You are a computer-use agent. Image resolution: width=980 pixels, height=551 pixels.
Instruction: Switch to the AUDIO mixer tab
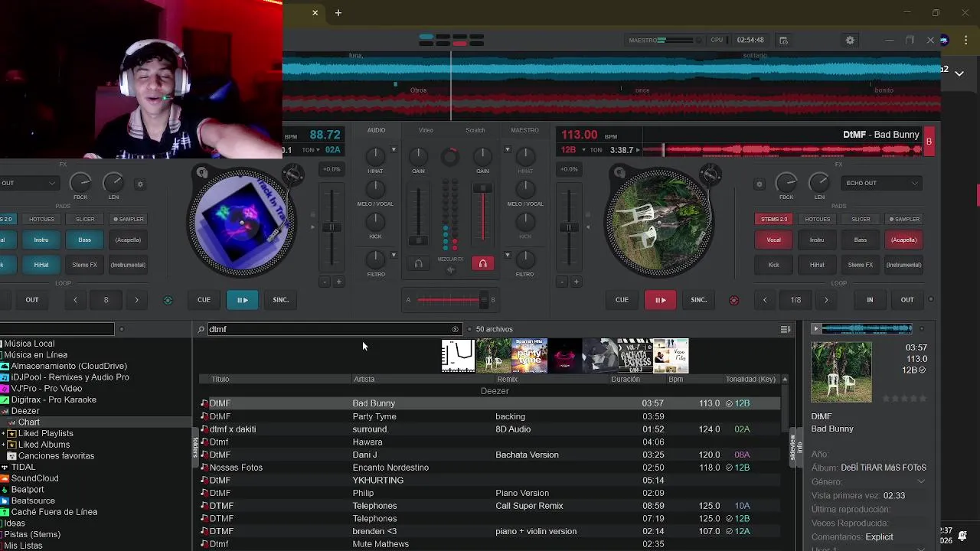pos(376,130)
